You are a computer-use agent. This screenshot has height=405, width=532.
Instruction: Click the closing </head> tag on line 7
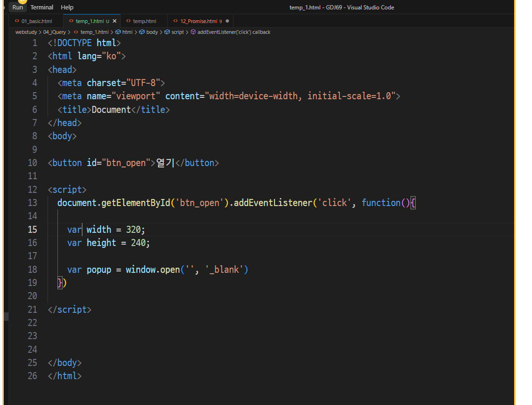click(x=64, y=123)
